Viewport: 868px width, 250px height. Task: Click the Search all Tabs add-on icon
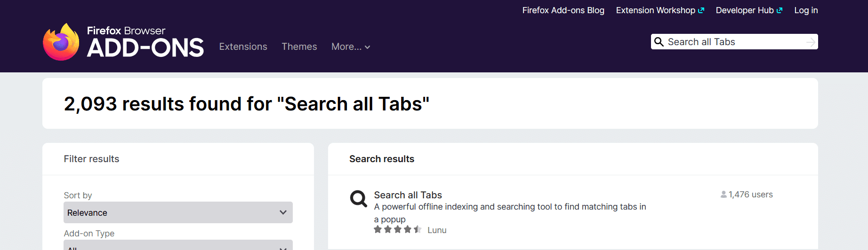(358, 198)
